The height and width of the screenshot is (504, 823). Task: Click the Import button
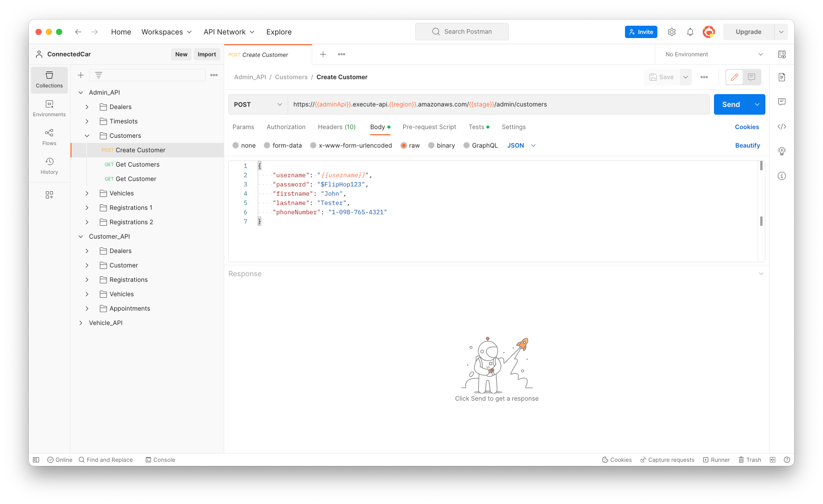pyautogui.click(x=207, y=55)
